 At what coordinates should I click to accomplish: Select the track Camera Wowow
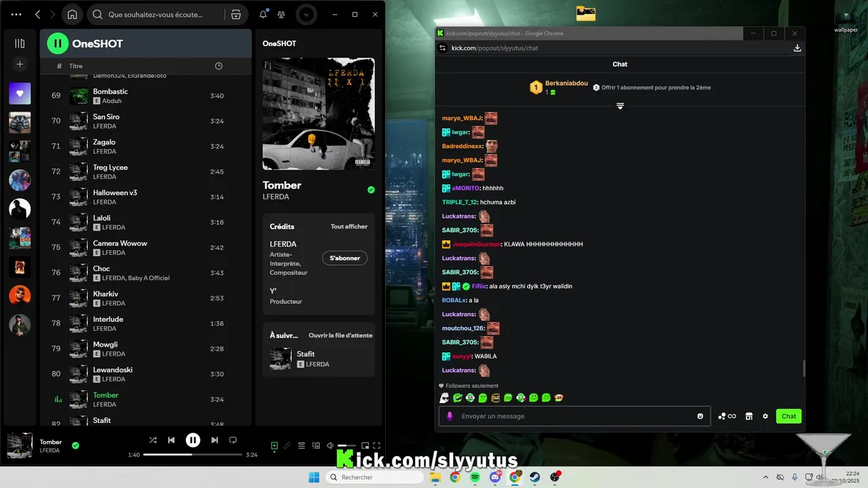[146, 247]
